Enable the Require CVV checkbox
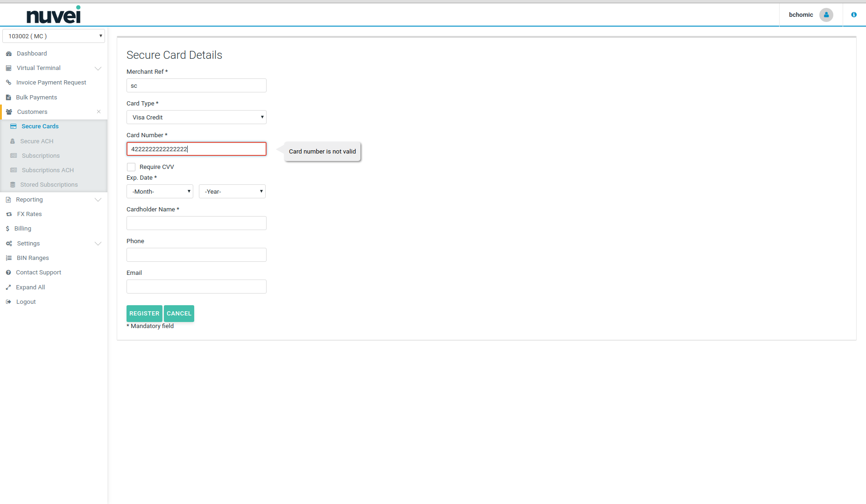Screen dimensions: 866x504 (x=131, y=167)
